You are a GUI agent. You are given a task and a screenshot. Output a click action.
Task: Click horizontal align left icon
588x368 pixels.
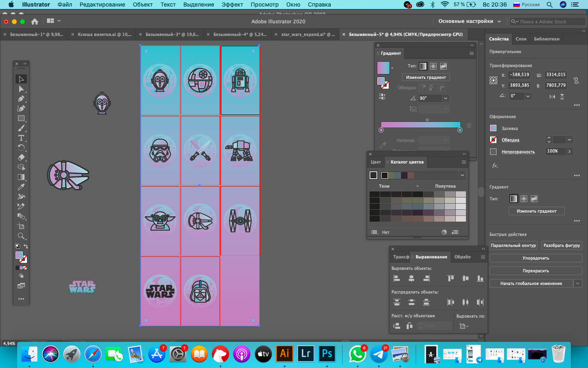pos(396,278)
